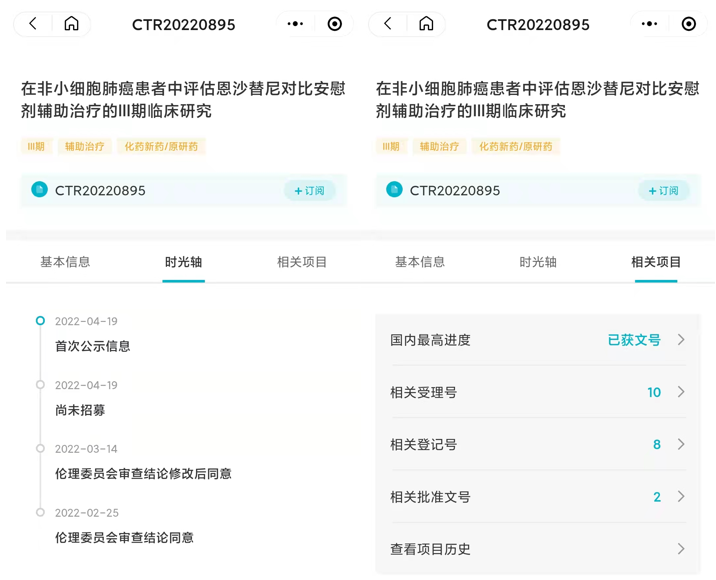The width and height of the screenshot is (716, 580).
Task: Tap the back arrow in right panel
Action: pos(388,24)
